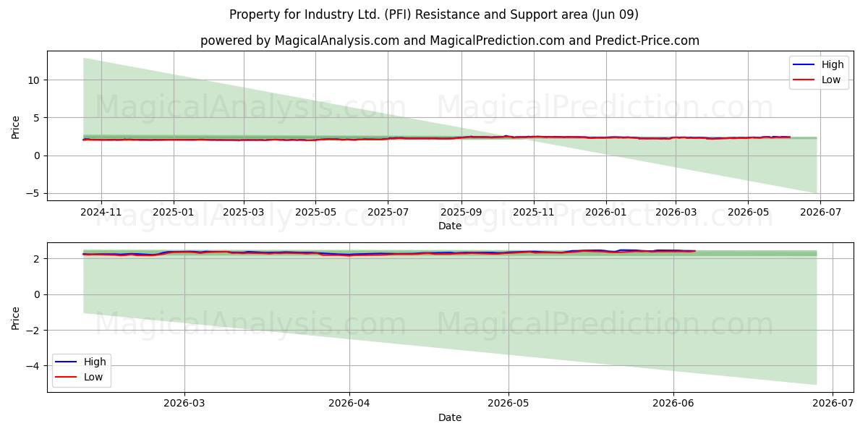This screenshot has height=434, width=868.
Task: Click the '2025-07' x-axis label in the top chart
Action: (x=388, y=213)
